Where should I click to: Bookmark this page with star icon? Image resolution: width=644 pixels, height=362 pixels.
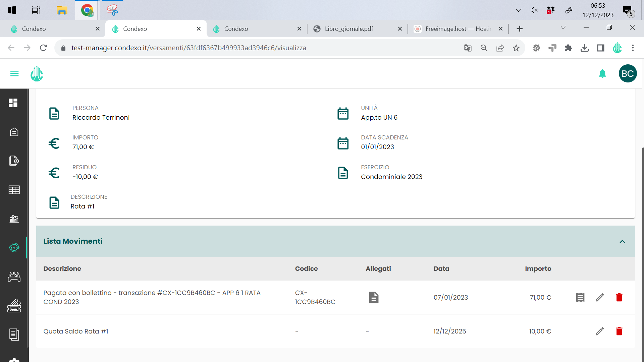click(x=516, y=48)
